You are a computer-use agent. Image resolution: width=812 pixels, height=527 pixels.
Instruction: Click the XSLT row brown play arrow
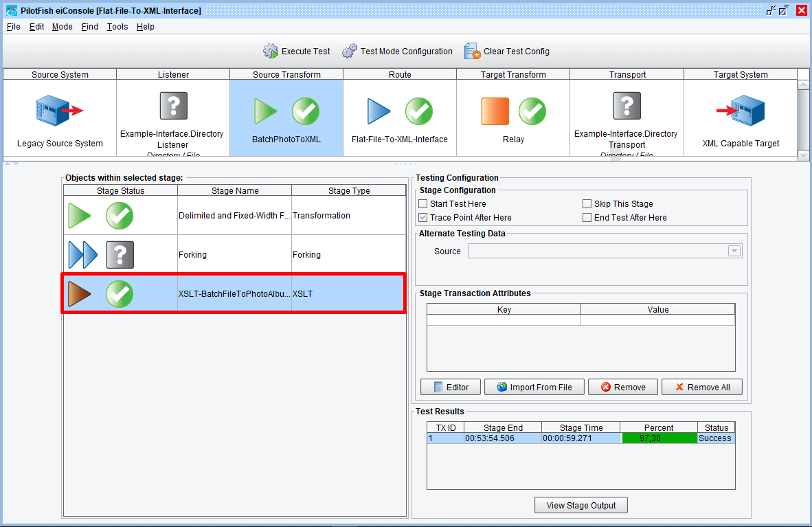pyautogui.click(x=79, y=294)
